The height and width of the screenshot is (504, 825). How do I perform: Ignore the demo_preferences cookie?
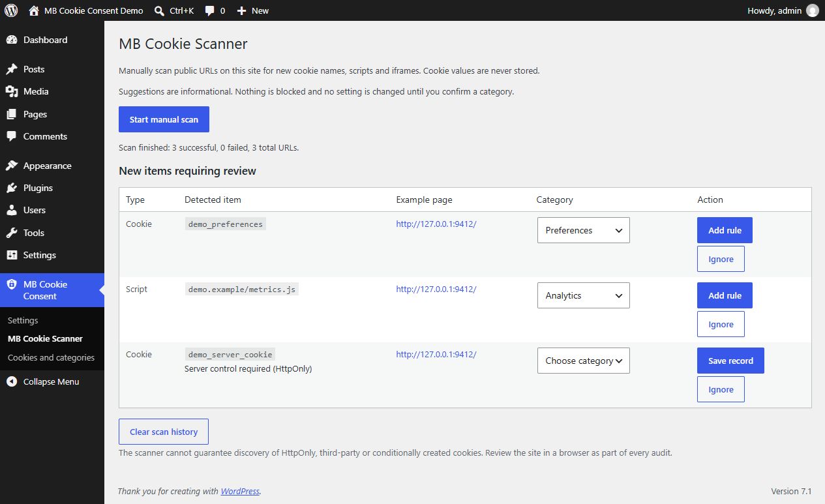(721, 259)
